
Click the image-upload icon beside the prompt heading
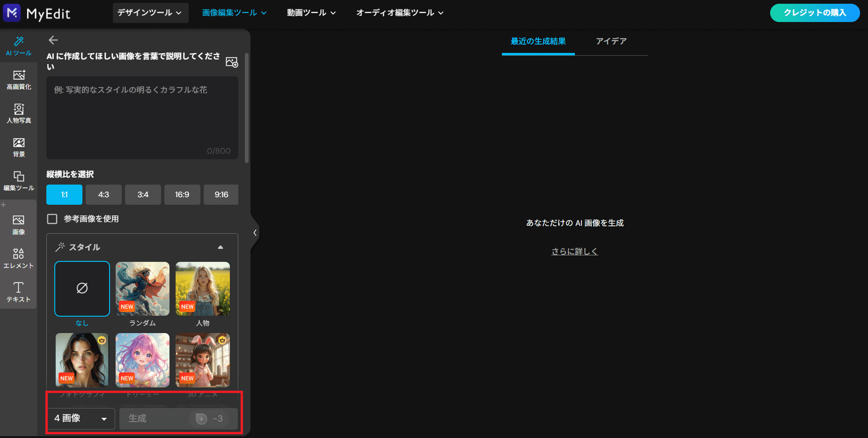(232, 62)
